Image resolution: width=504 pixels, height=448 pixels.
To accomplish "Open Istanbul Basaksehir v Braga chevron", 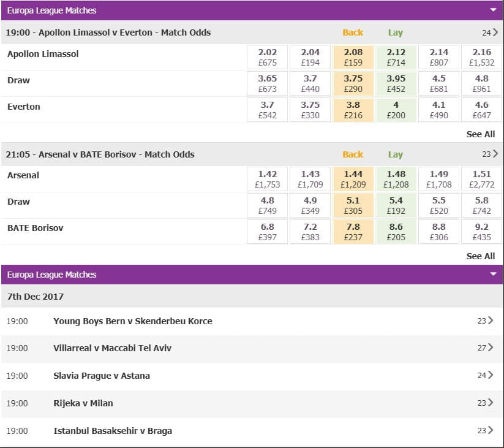I will tap(491, 430).
